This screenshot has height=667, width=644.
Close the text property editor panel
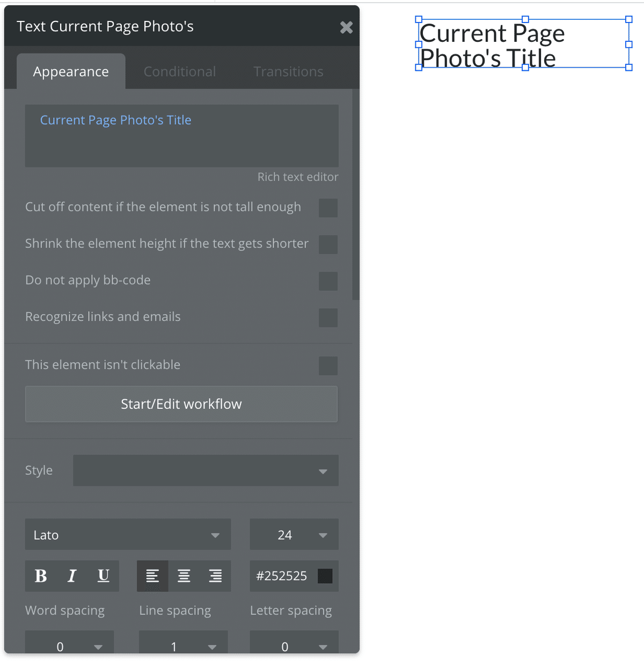(346, 27)
